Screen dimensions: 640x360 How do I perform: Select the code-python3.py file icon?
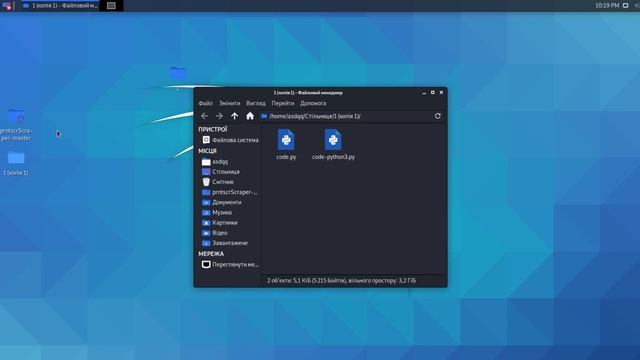333,140
